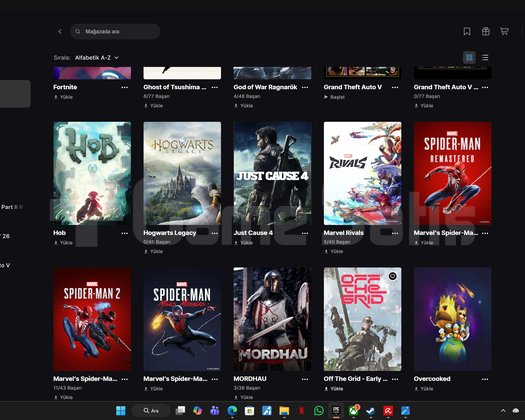The image size is (525, 420).
Task: Select the Spider-Man 2 cover
Action: [92, 319]
